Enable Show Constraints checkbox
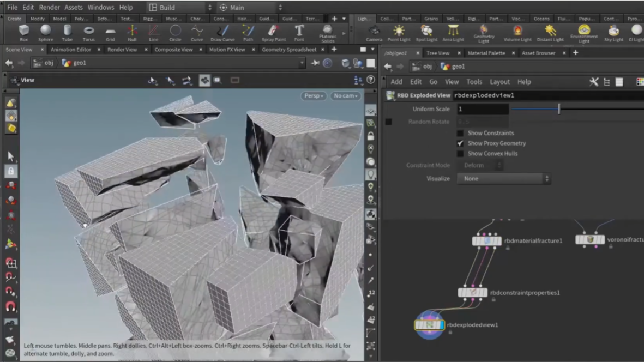Viewport: 644px width, 362px height. click(460, 133)
